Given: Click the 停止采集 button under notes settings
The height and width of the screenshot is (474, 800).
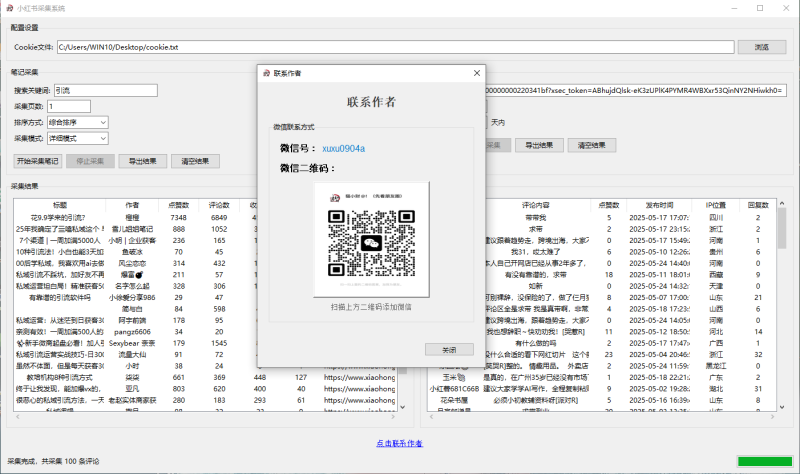Looking at the screenshot, I should tap(90, 161).
